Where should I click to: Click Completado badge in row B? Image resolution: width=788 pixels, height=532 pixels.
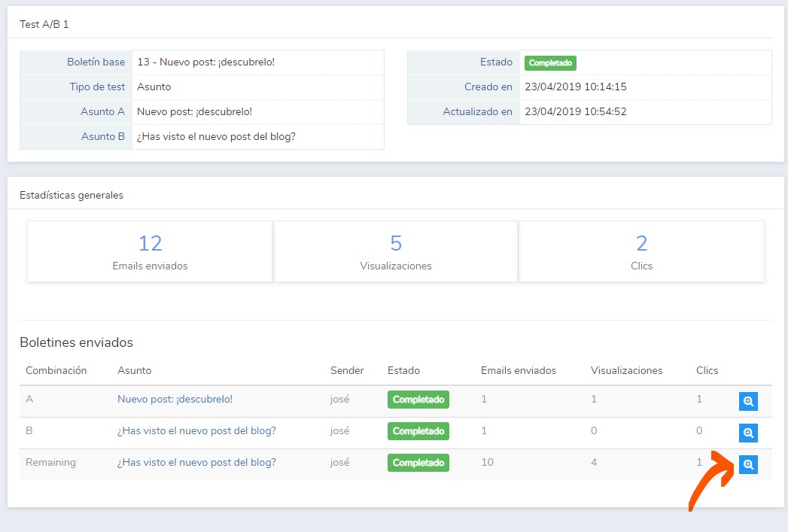click(418, 431)
